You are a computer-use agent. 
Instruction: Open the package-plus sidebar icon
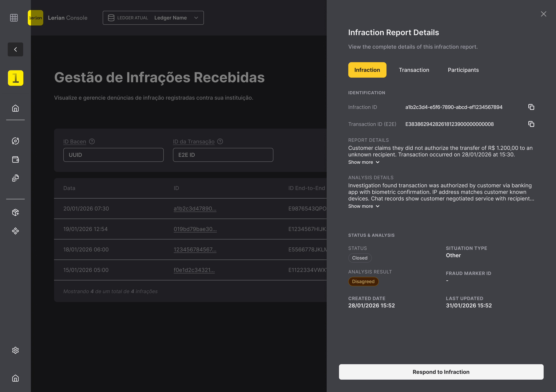coord(15,212)
